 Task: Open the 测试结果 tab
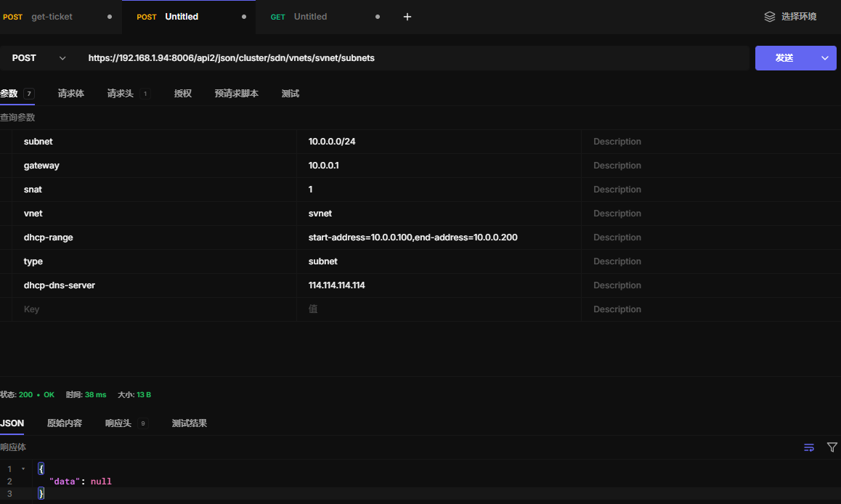pyautogui.click(x=190, y=423)
